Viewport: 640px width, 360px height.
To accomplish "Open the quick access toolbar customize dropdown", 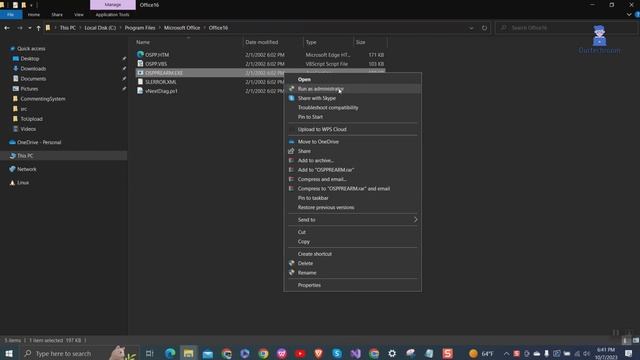I will pyautogui.click(x=31, y=5).
